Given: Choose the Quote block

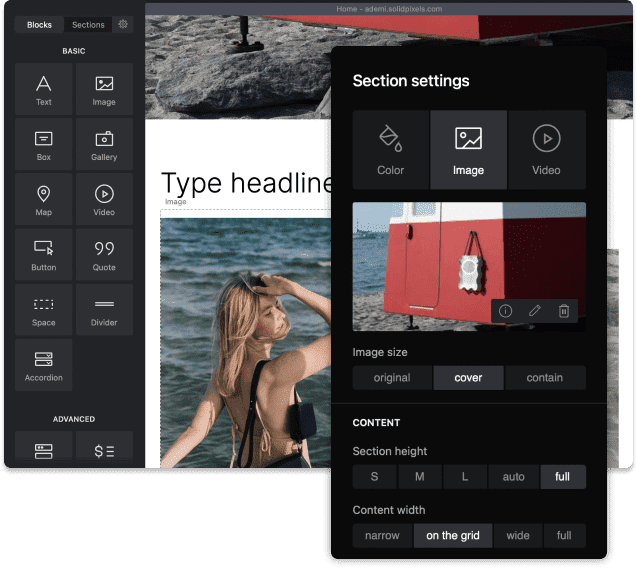Looking at the screenshot, I should pos(104,255).
